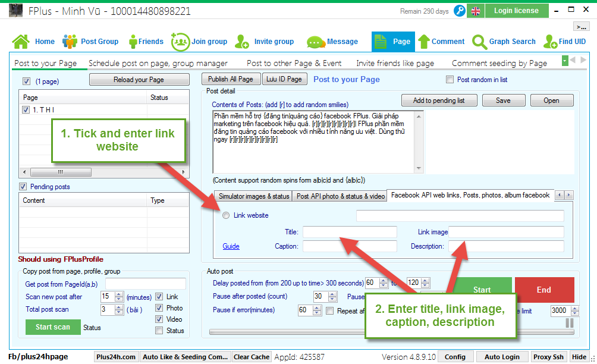This screenshot has width=597, height=364.
Task: Click Lưu ID Page button
Action: coord(284,79)
